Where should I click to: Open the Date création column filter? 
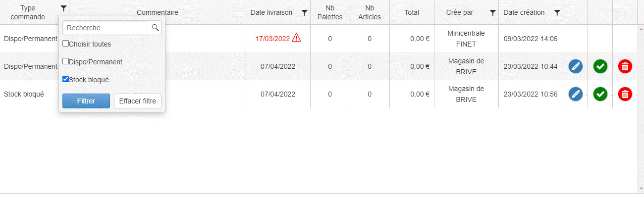tap(557, 12)
